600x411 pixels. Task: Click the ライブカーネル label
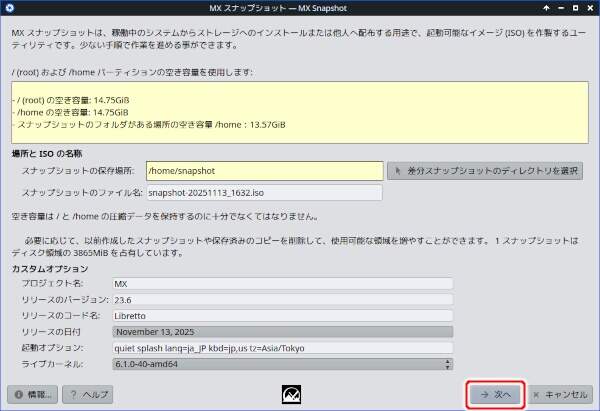(52, 364)
